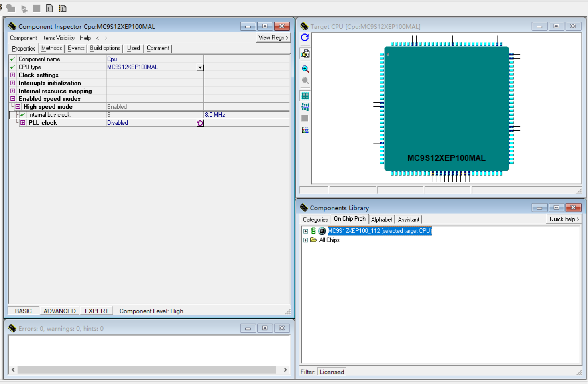Viewport: 588px width, 384px height.
Task: Click the greyed debug bug icon in top toolbar
Action: click(x=24, y=8)
